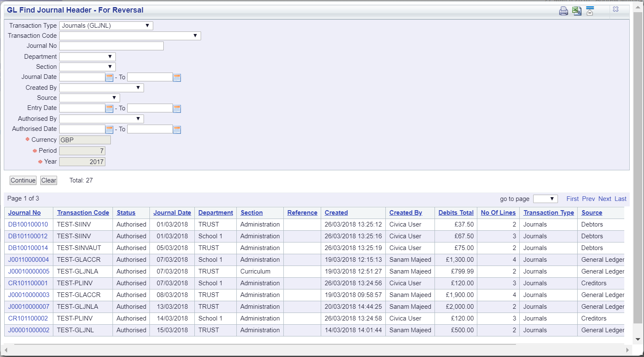The width and height of the screenshot is (644, 357).
Task: Select the TEST-SINVAUT transaction code cell
Action: (83, 248)
